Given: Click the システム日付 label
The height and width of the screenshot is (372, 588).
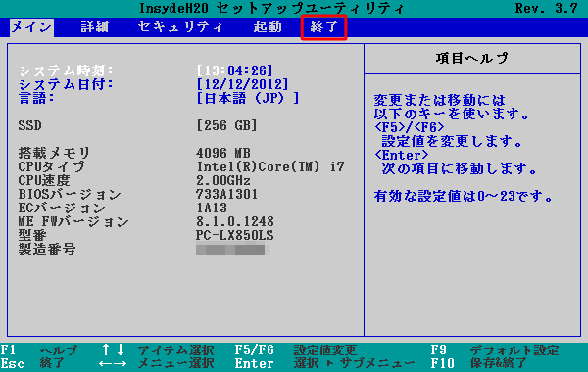Looking at the screenshot, I should coord(66,84).
